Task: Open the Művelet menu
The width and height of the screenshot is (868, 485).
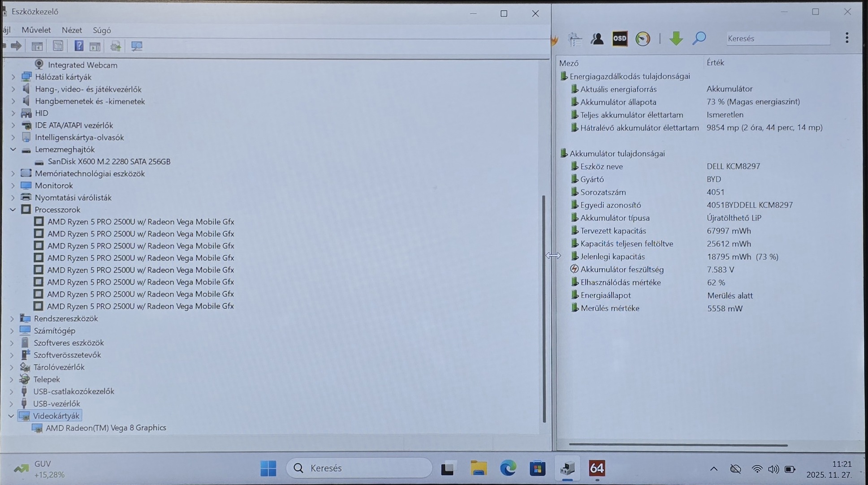Action: pyautogui.click(x=36, y=30)
